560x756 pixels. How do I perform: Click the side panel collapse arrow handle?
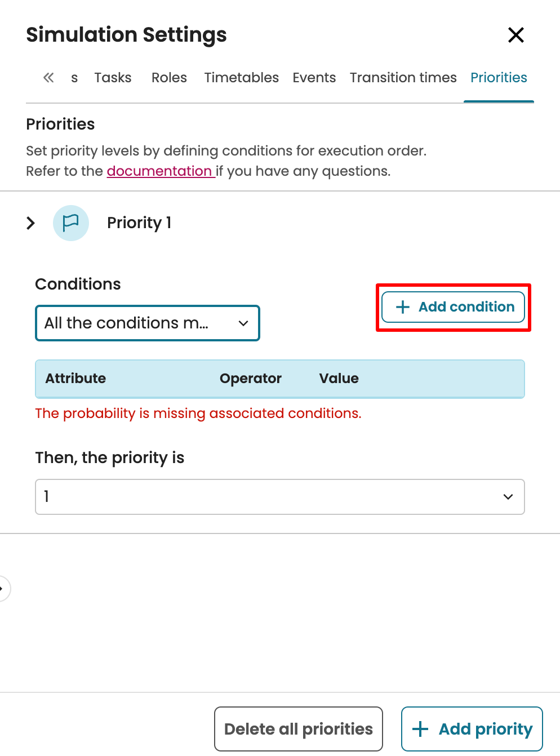3,589
